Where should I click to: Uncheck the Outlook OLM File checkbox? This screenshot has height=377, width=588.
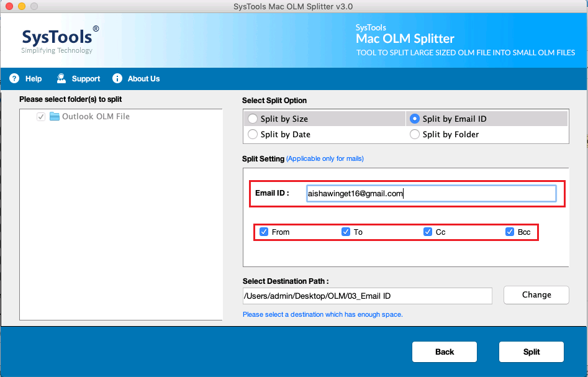[x=41, y=117]
